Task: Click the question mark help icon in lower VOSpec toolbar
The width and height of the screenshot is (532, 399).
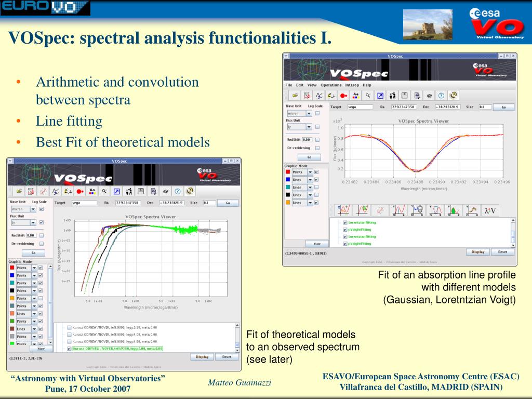Action: [x=178, y=191]
